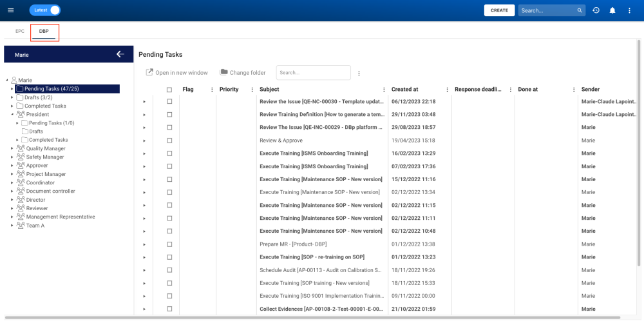Open Prepare MR - [Product- DBP] task
The image size is (644, 323).
[293, 244]
